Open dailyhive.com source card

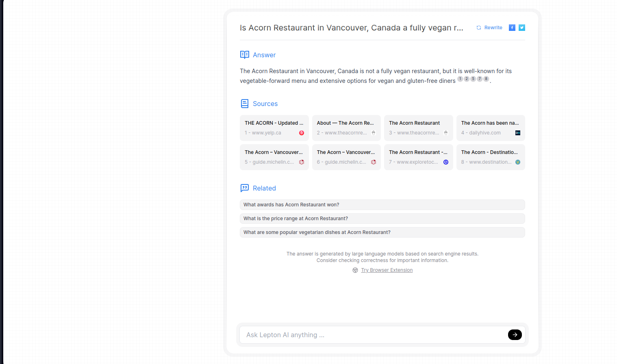pos(491,128)
